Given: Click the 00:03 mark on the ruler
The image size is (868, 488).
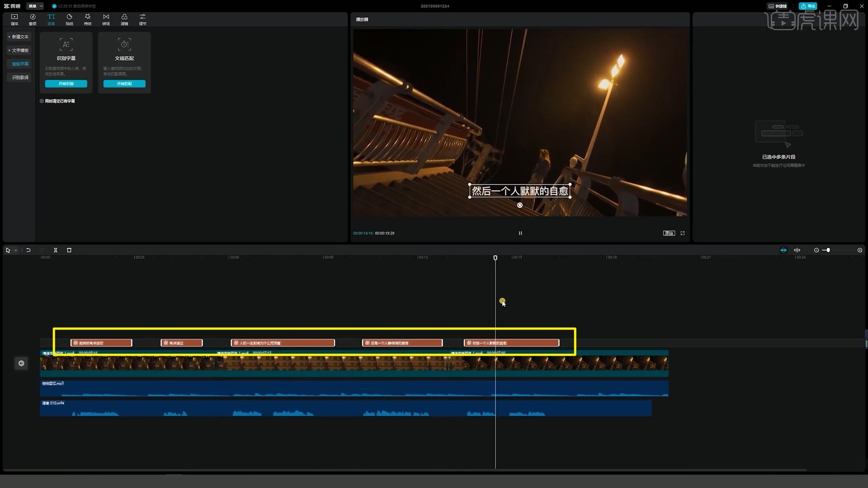Looking at the screenshot, I should pos(139,257).
